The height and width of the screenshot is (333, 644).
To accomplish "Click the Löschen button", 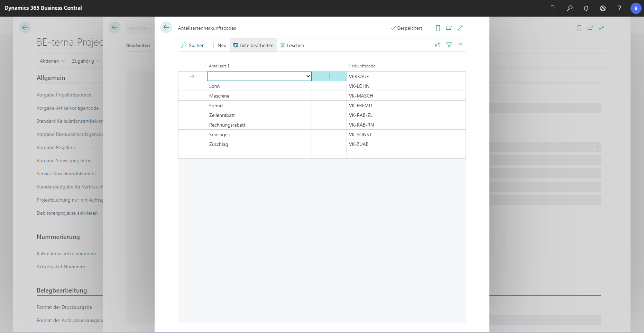I will click(292, 45).
